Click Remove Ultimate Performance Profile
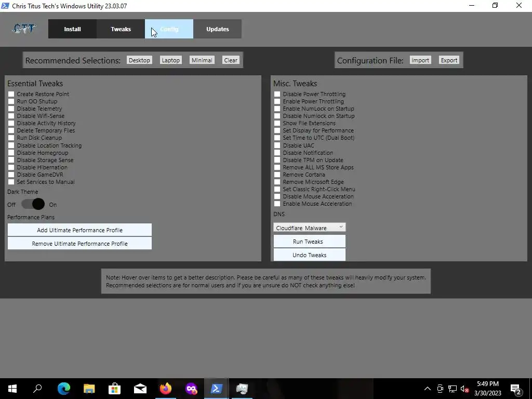This screenshot has width=532, height=399. pos(79,243)
